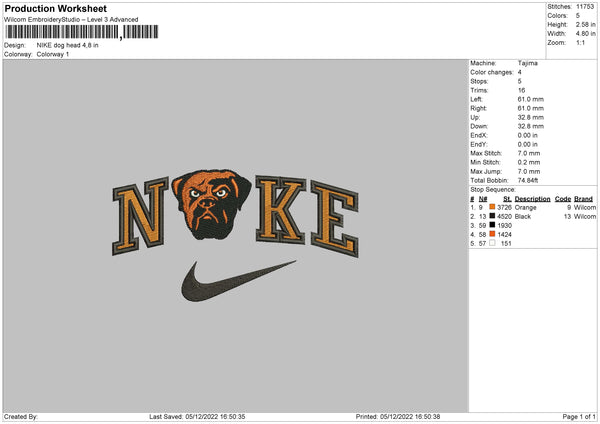Viewport: 600px width, 424px height.
Task: Click the Total Bobbin value 74.84ft
Action: tap(528, 180)
